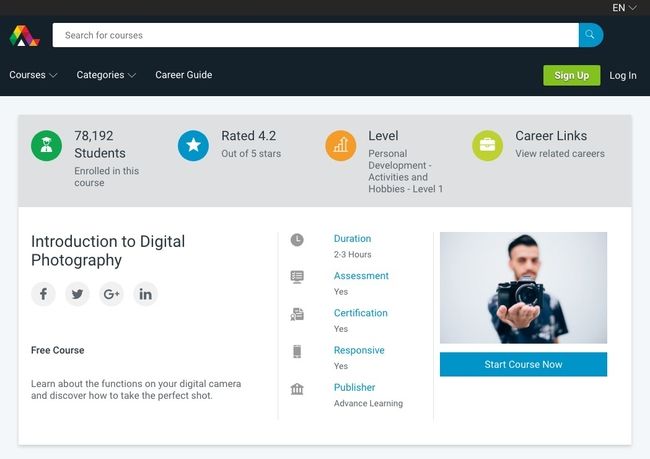650x459 pixels.
Task: Click the green graduate Students icon
Action: (46, 146)
